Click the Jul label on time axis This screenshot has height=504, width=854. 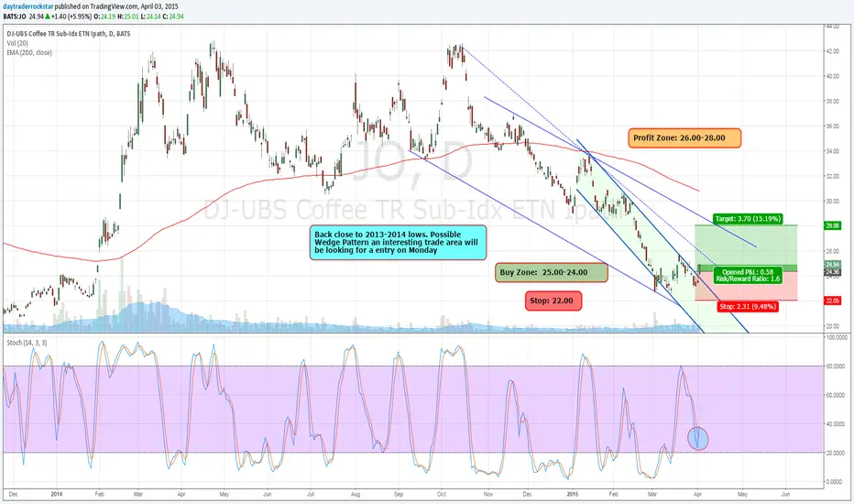tap(311, 494)
